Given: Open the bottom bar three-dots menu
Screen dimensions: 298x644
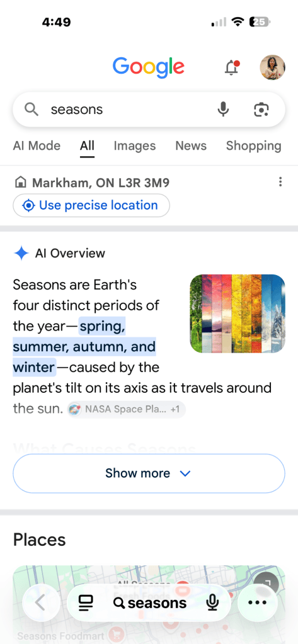Looking at the screenshot, I should point(258,603).
